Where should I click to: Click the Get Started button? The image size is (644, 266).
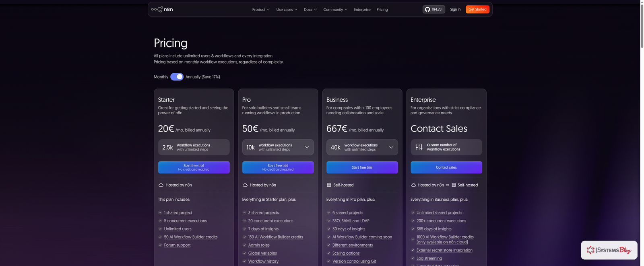tap(477, 9)
